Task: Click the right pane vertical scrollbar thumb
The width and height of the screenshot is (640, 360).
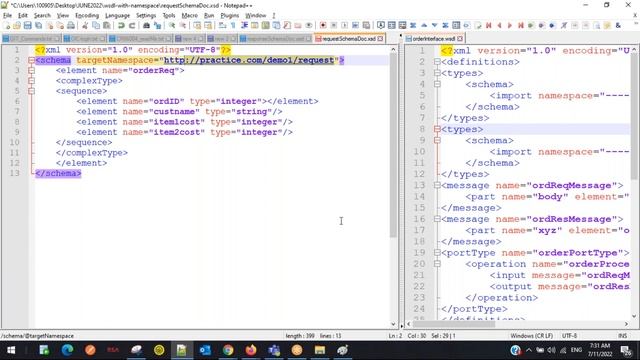Action: 634,116
